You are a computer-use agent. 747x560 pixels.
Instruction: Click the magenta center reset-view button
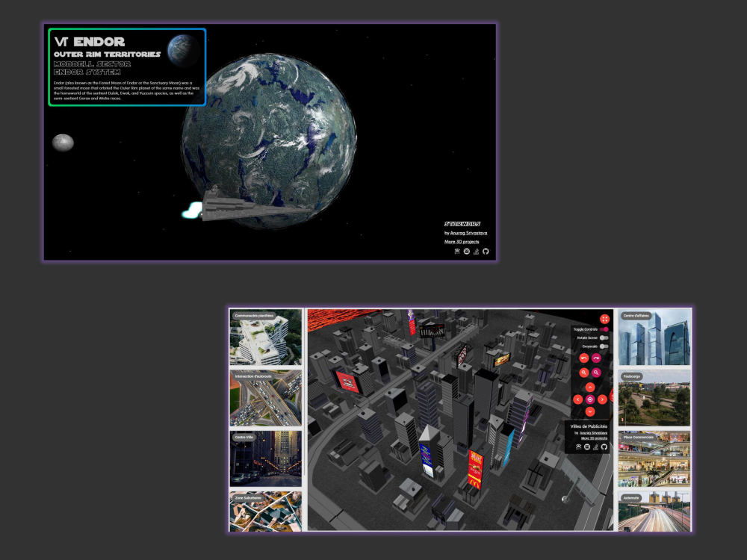click(590, 399)
